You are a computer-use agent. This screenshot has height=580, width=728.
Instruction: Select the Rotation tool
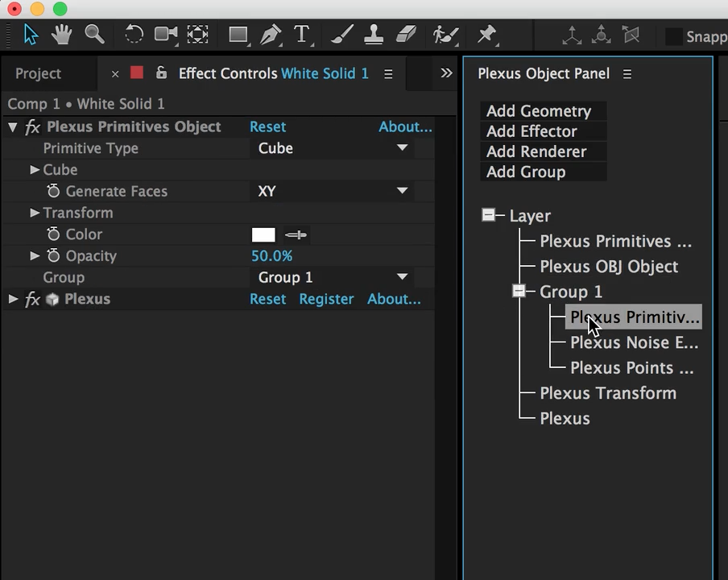134,35
